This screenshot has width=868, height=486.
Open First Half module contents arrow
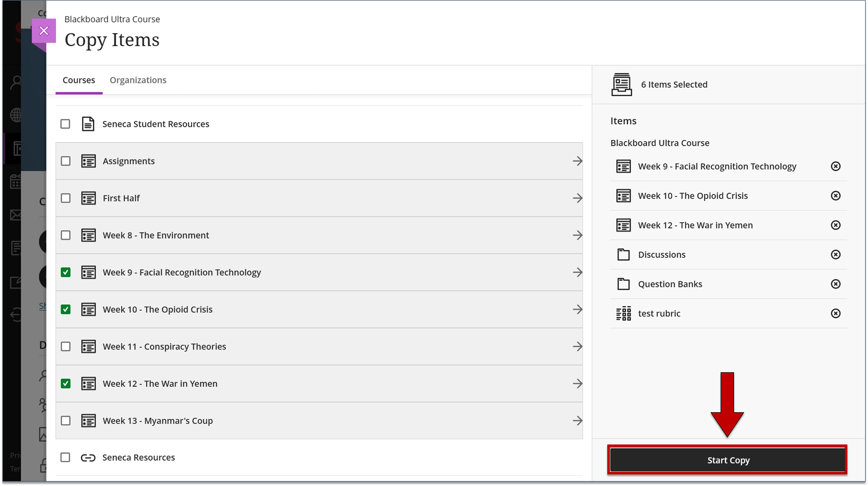click(577, 198)
